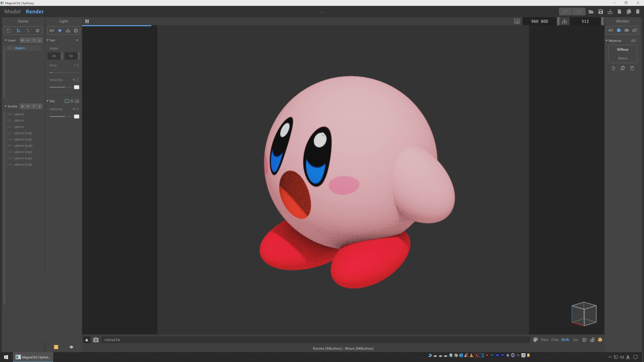Collapse the Stroke section triangle
Screen dimensions: 644x362
6,106
